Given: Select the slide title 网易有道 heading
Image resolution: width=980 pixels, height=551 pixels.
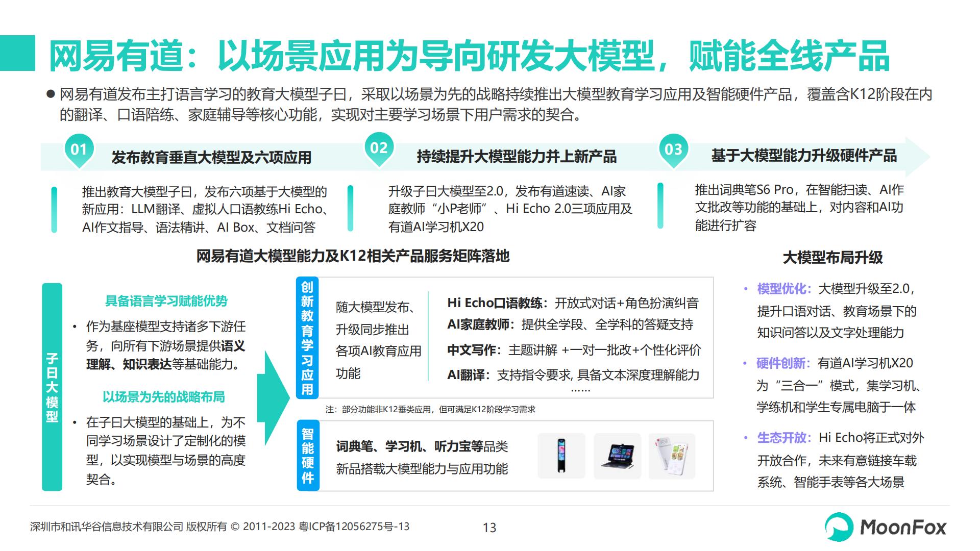Looking at the screenshot, I should click(469, 56).
